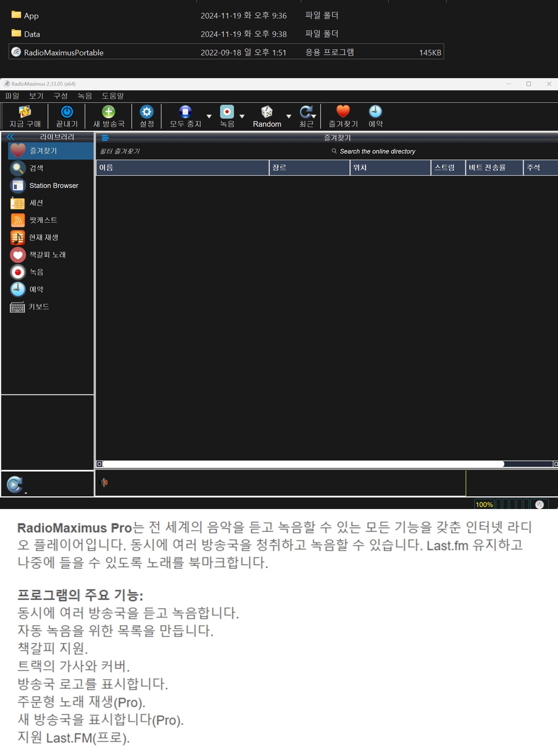This screenshot has height=756, width=558.
Task: Click the list-menu icon beside 즐겨찾기 header
Action: coord(105,138)
